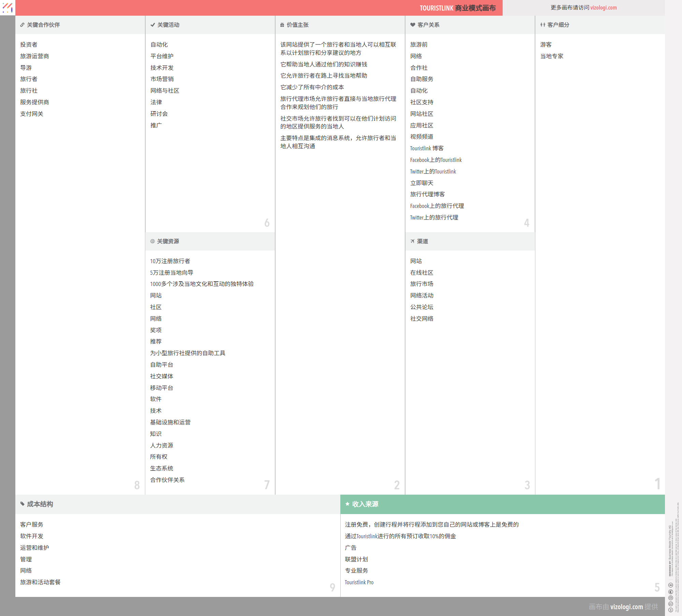The height and width of the screenshot is (616, 682).
Task: Click the tag icon beside 成本结构
Action: [22, 504]
